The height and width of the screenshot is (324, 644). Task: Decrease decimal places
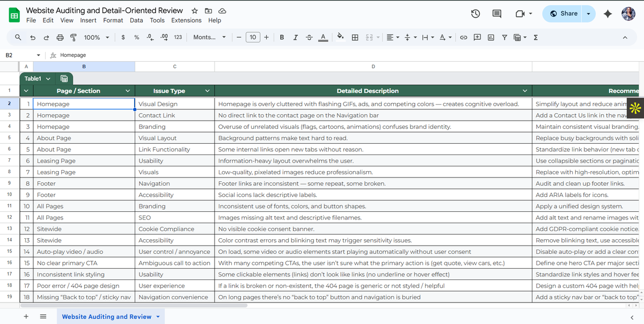150,38
